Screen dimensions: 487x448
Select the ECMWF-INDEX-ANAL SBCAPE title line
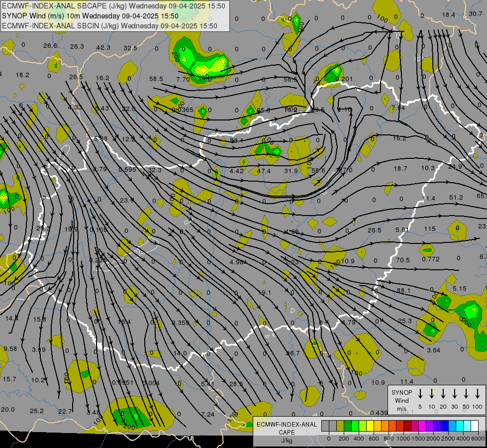tap(114, 6)
